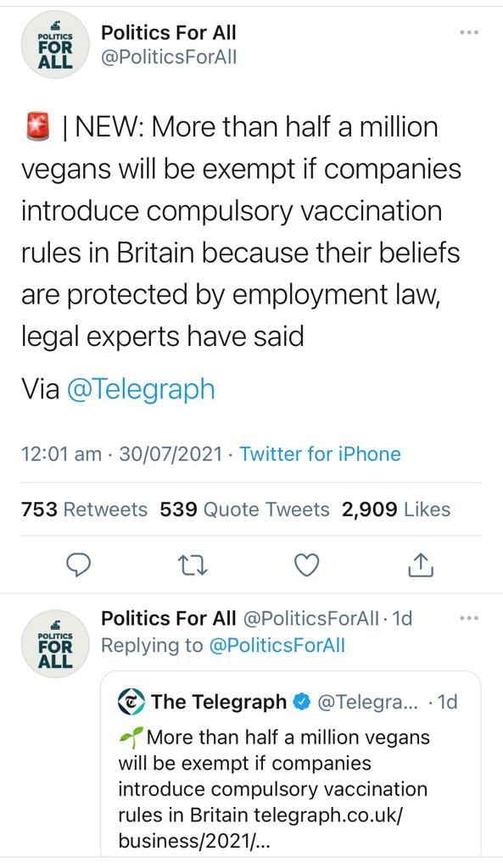Tap the Politics For All name in the main tweet
This screenshot has width=503, height=868.
[169, 33]
